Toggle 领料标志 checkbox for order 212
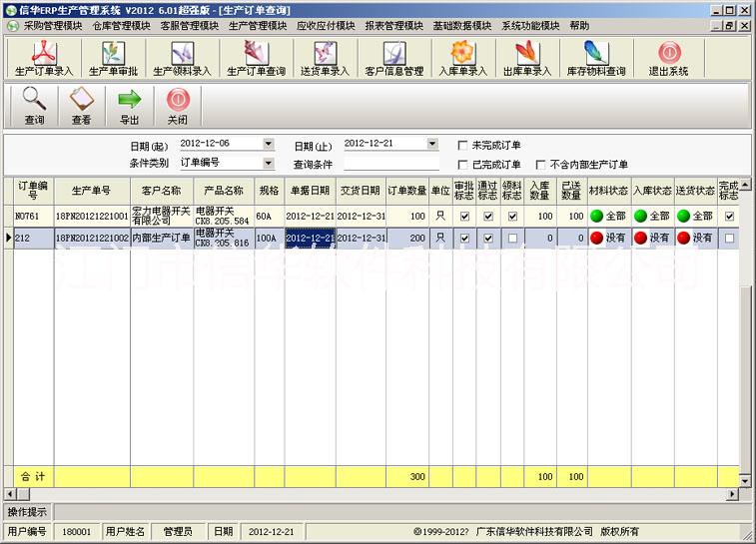The width and height of the screenshot is (756, 544). (x=512, y=238)
